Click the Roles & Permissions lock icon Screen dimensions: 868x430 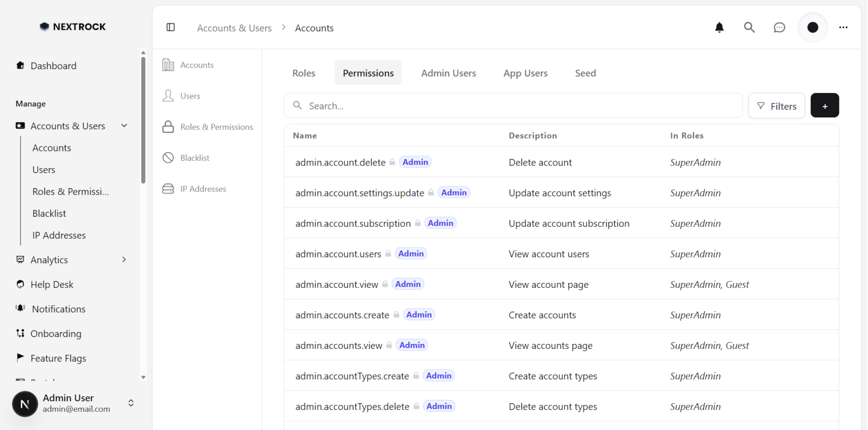tap(168, 127)
